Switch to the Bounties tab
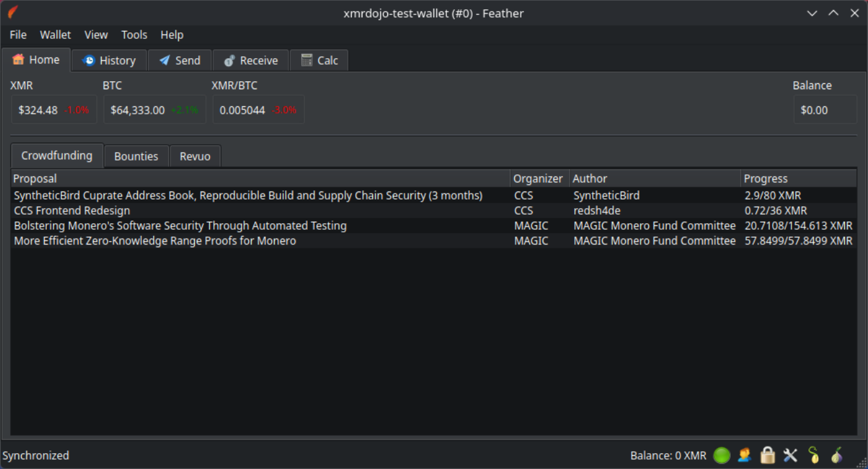 click(x=136, y=157)
